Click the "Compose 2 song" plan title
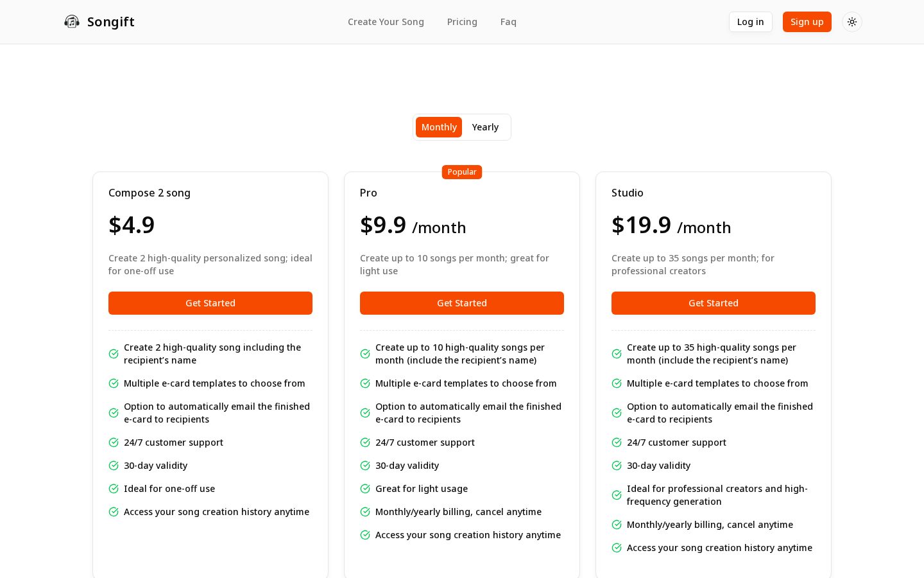Screen dimensions: 924x578 pos(150,193)
